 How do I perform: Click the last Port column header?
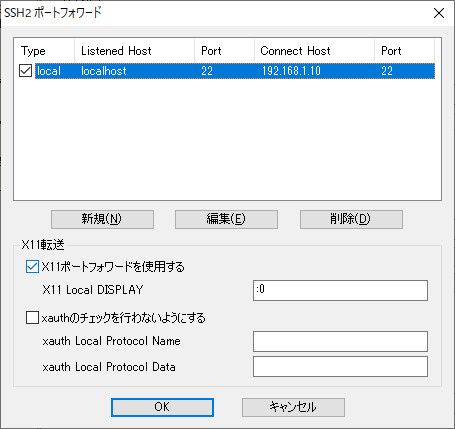point(404,51)
